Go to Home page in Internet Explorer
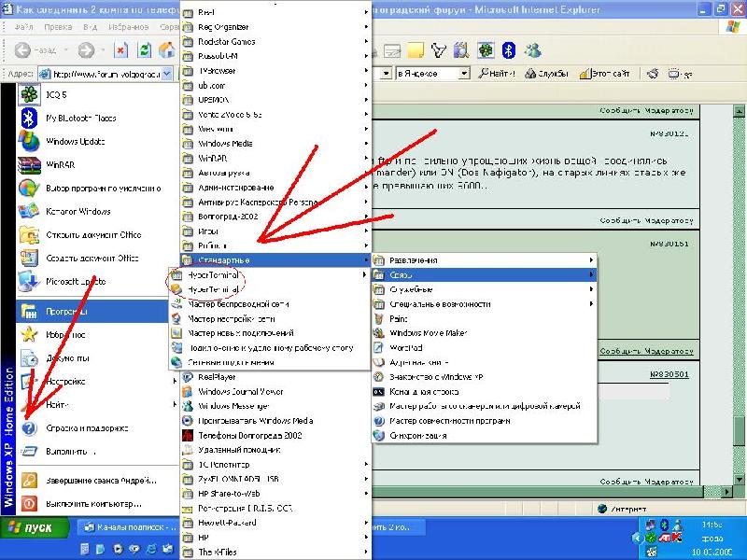This screenshot has width=747, height=560. 167,50
